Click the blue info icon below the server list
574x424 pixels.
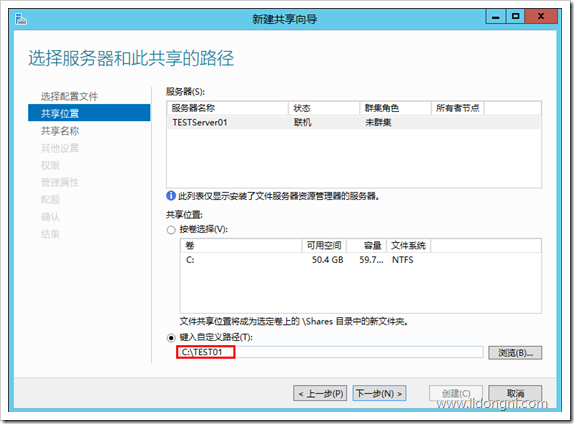pos(171,196)
